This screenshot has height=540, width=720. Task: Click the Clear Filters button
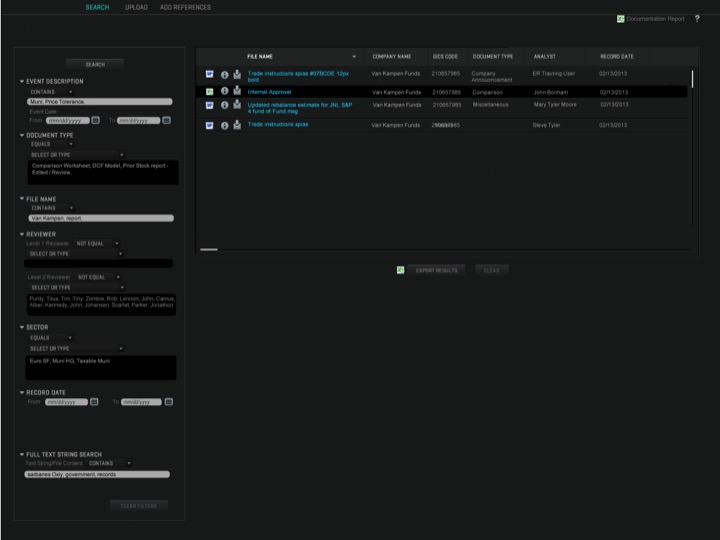(139, 506)
